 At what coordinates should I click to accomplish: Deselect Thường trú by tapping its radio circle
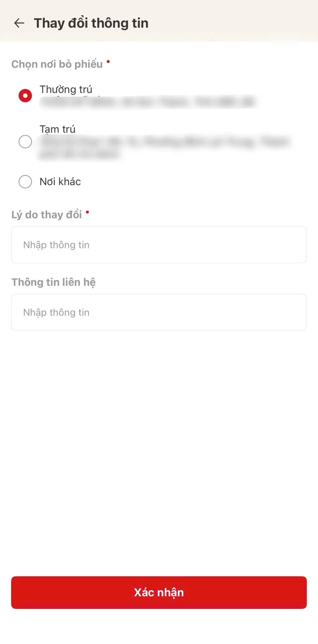(25, 95)
